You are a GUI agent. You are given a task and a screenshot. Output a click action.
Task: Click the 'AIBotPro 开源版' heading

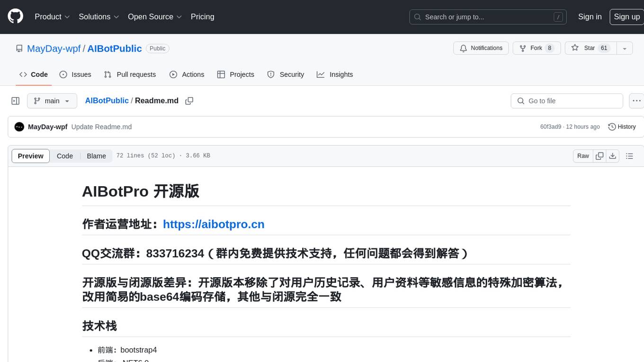[141, 191]
